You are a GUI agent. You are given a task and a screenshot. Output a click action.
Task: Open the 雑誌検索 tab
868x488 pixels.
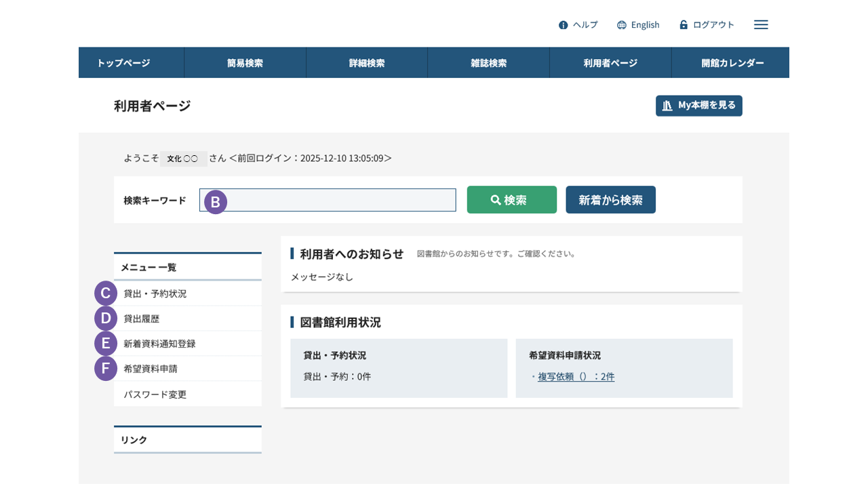tap(488, 63)
